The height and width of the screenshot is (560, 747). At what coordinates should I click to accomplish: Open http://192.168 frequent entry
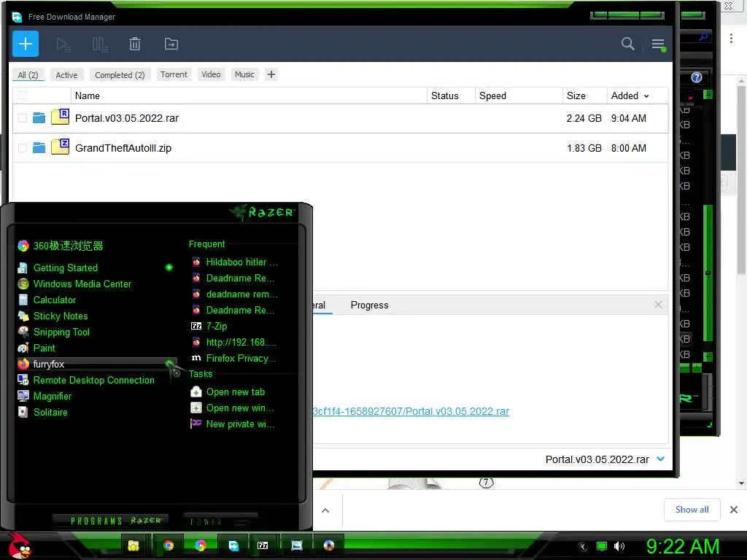coord(234,342)
